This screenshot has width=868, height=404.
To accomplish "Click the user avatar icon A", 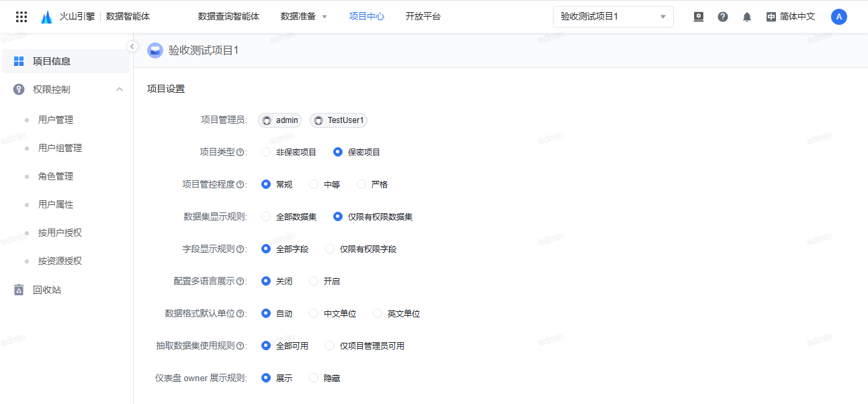I will click(x=838, y=17).
